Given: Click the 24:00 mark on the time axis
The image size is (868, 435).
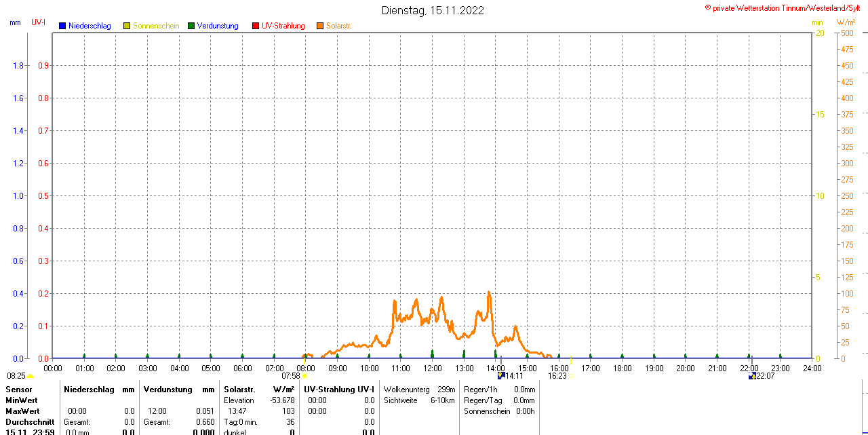Looking at the screenshot, I should tap(812, 368).
